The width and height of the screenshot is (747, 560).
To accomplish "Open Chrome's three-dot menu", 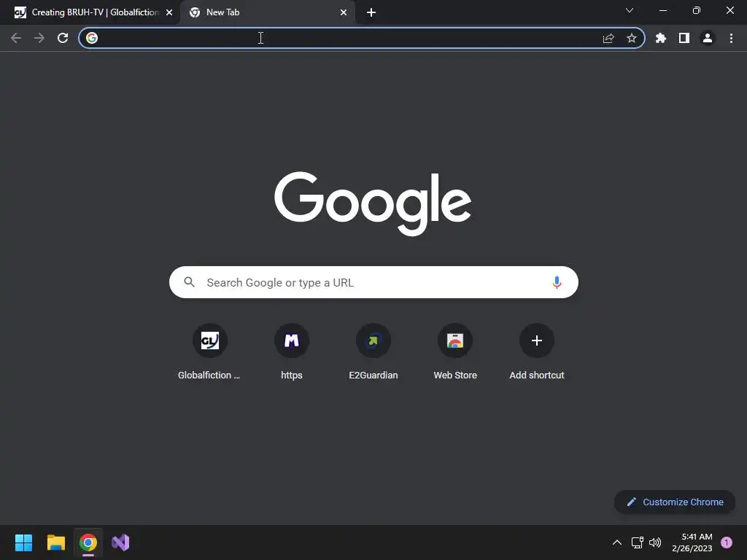I will tap(731, 38).
